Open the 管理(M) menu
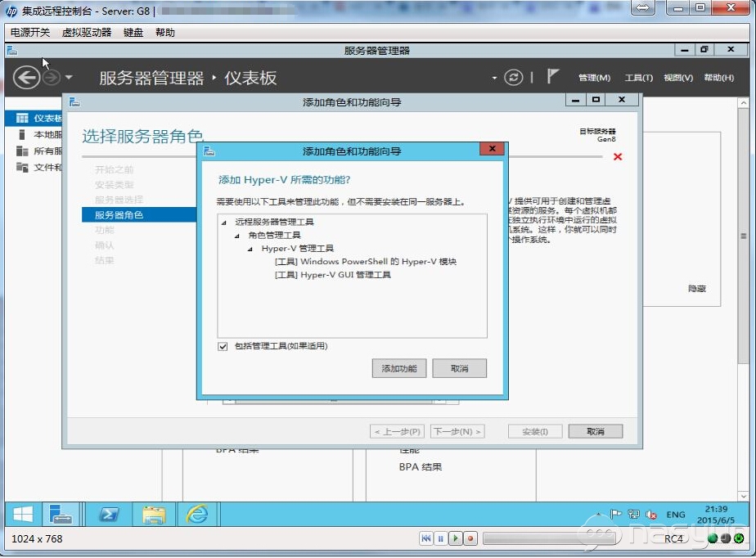 click(594, 78)
